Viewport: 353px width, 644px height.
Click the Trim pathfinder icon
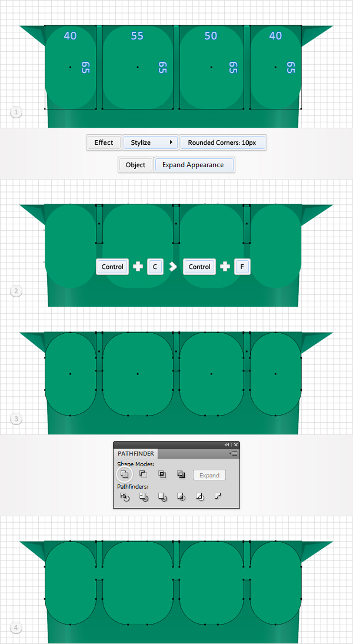pos(144,497)
